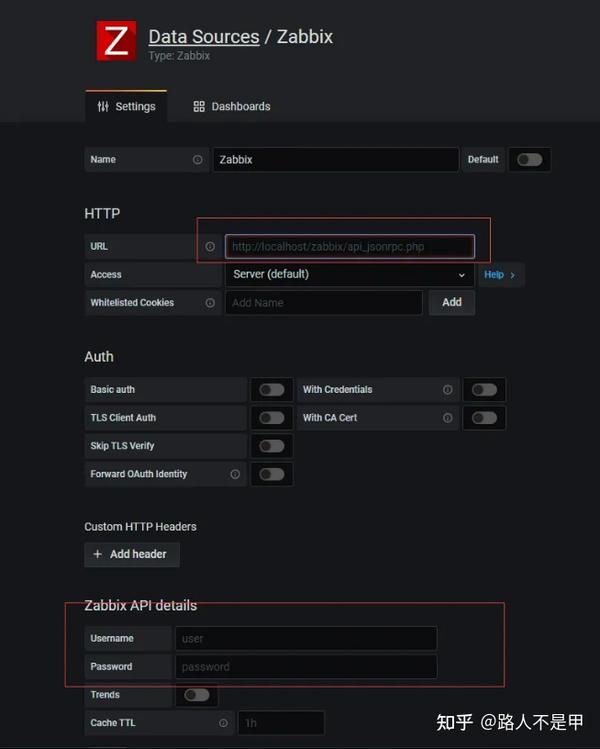Enable the With Credentials switch
Screen dimensions: 600x749
point(484,390)
